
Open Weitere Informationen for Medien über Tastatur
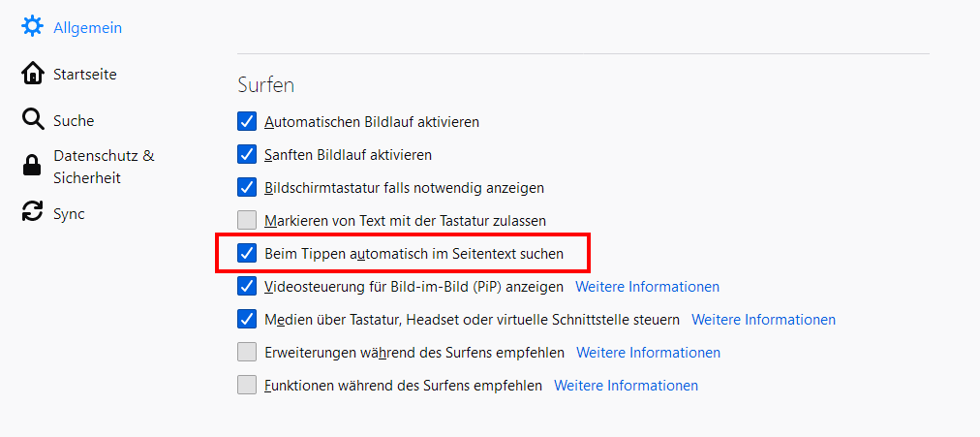click(763, 320)
